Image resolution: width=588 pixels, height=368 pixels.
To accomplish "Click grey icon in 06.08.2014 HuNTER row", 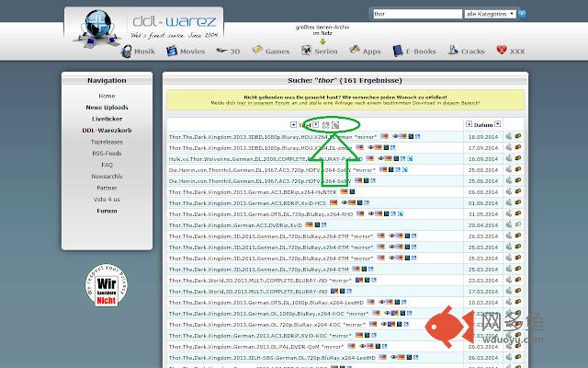I will (509, 191).
